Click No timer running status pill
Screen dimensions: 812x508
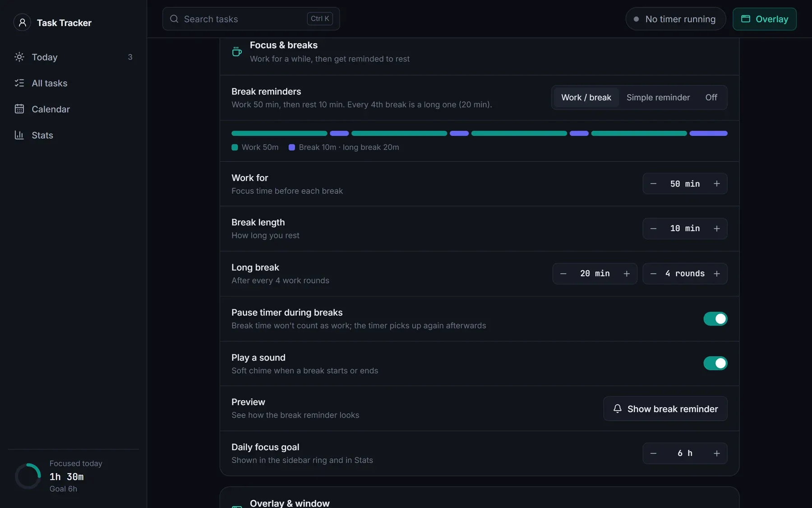click(675, 19)
